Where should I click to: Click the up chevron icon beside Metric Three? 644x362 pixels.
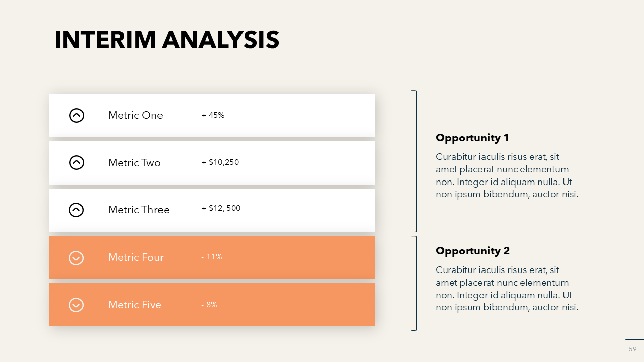tap(76, 210)
